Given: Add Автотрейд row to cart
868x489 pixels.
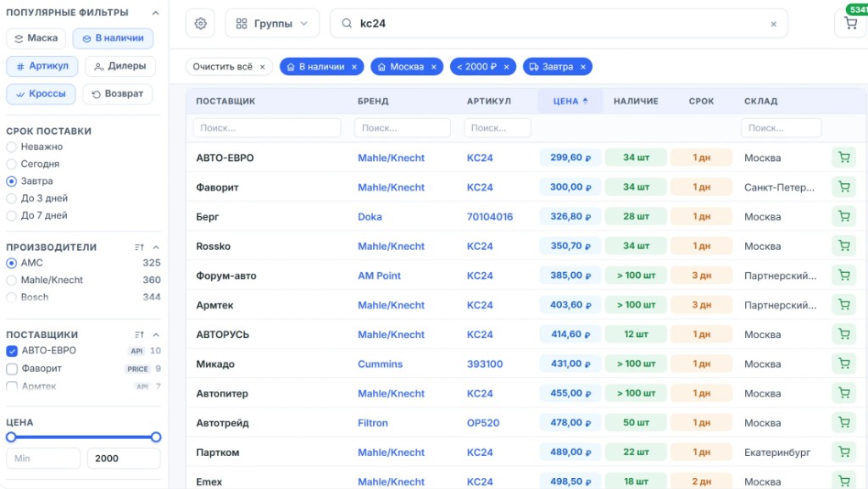Looking at the screenshot, I should click(x=843, y=423).
